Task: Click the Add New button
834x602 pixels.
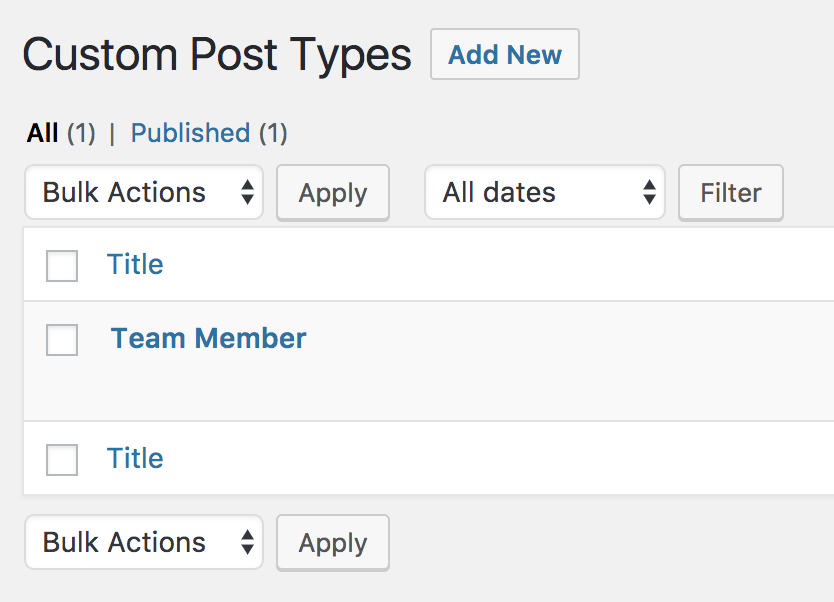Action: pos(504,54)
